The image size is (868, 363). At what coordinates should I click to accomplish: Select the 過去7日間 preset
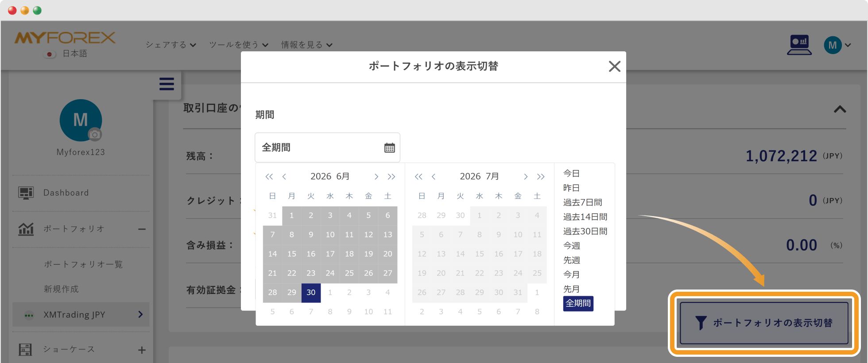pos(582,202)
